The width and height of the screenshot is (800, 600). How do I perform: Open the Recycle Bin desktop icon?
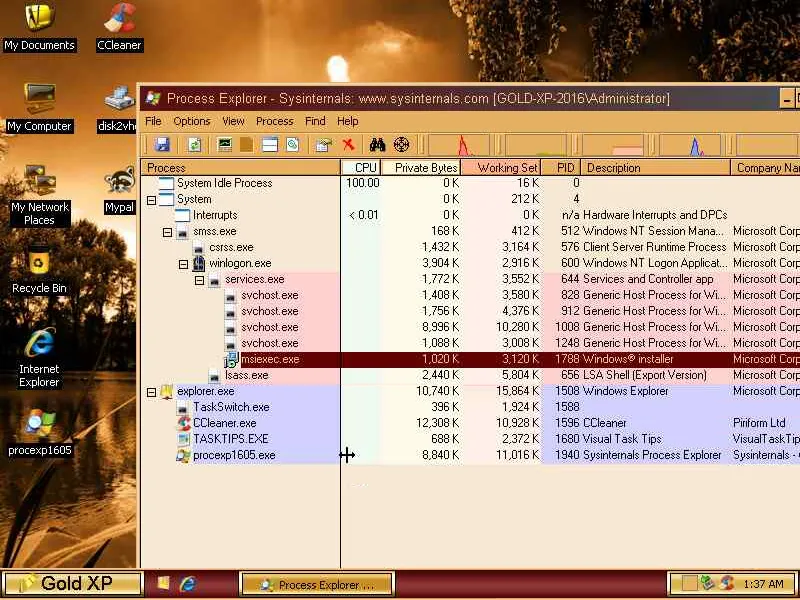(x=39, y=271)
